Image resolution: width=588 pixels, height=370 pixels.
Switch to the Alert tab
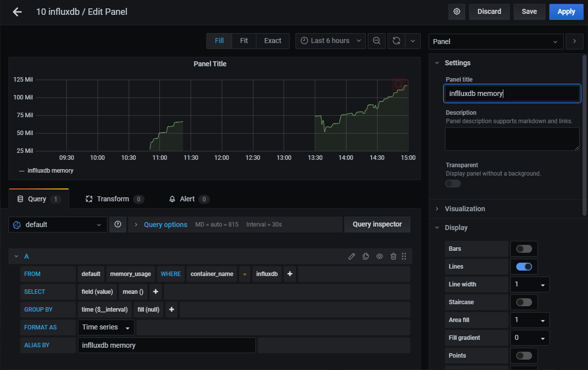pyautogui.click(x=189, y=199)
